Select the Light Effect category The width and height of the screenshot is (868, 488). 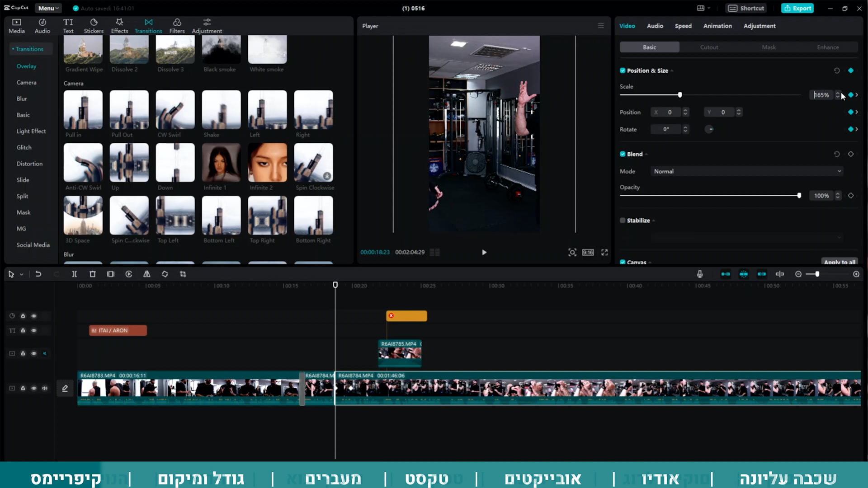coord(31,131)
